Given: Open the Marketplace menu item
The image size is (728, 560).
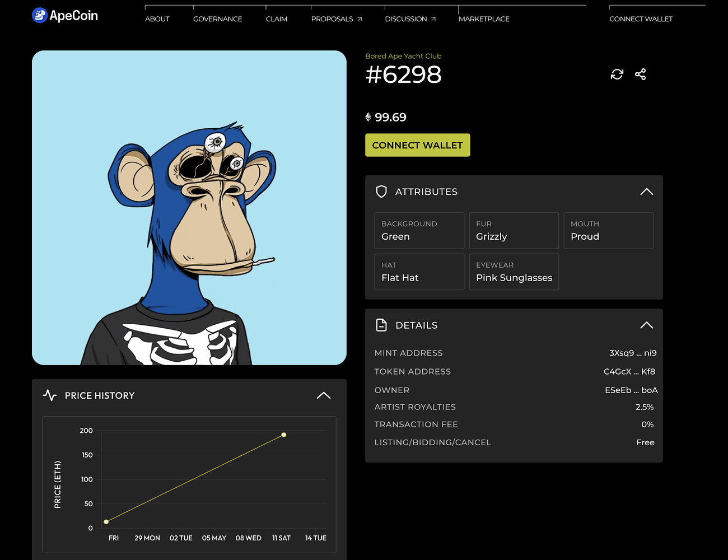Looking at the screenshot, I should (x=484, y=19).
